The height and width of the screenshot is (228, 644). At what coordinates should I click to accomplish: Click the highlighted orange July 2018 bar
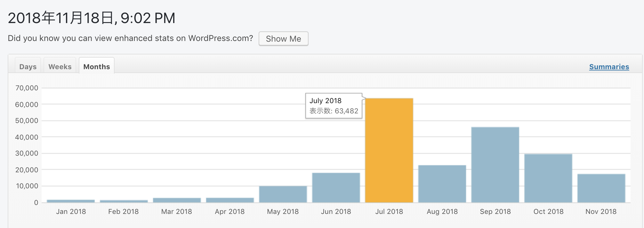tap(389, 151)
